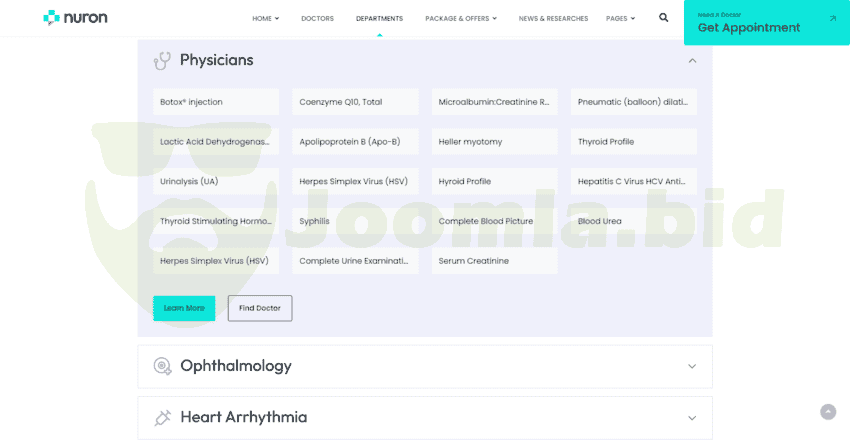Screen dimensions: 850x447
Task: Open the search magnifier icon
Action: click(x=664, y=18)
